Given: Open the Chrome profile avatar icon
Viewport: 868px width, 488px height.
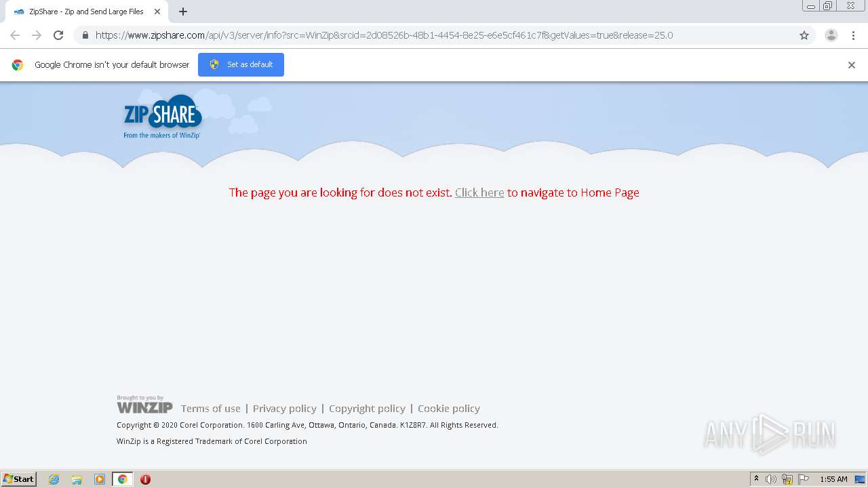Looking at the screenshot, I should 831,35.
